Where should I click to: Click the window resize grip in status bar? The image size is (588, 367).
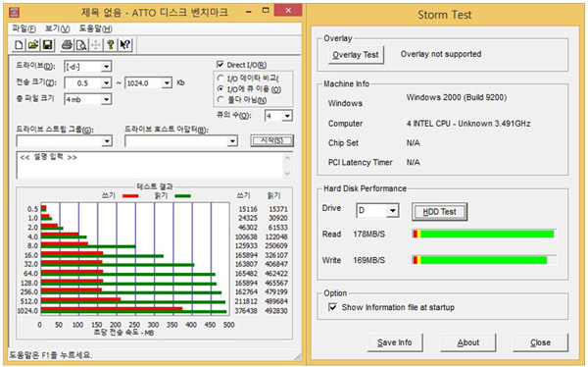pos(298,356)
